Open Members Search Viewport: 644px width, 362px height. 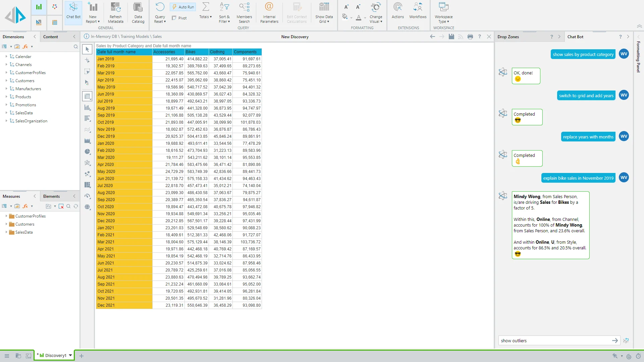click(244, 12)
